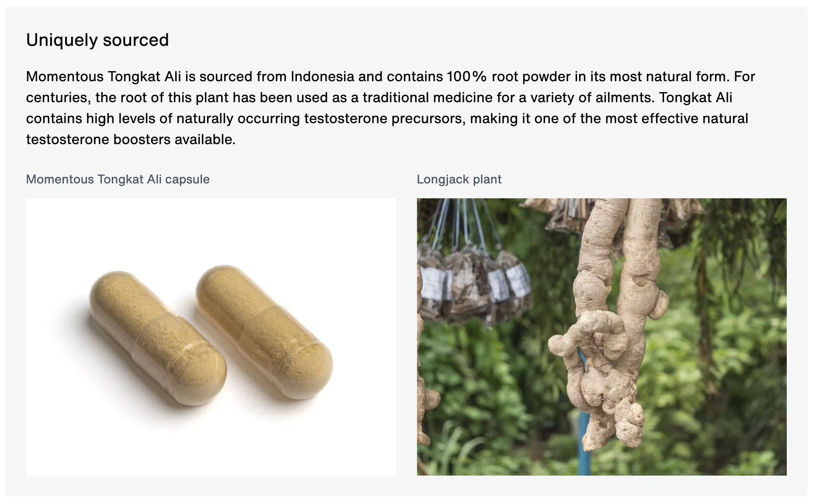Click the phrase 'testosterone precursors'
Viewport: 813px width, 504px height.
tap(385, 119)
